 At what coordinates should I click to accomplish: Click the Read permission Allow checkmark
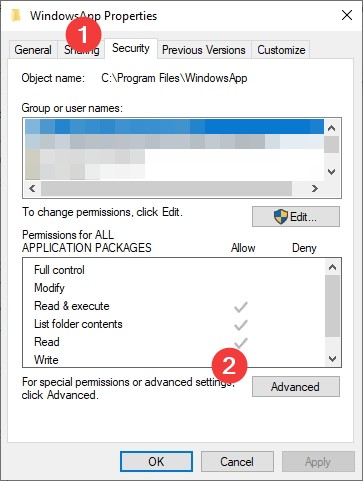tap(241, 342)
